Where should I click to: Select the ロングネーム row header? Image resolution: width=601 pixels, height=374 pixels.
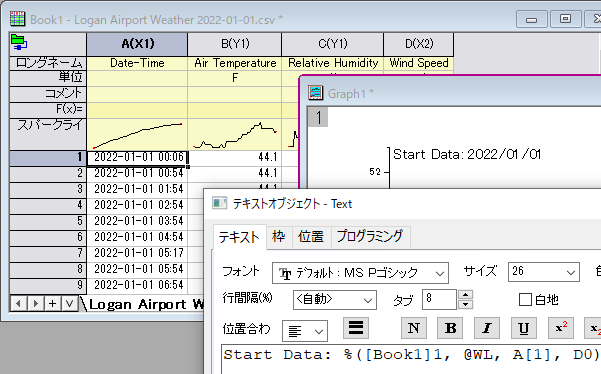pos(48,63)
